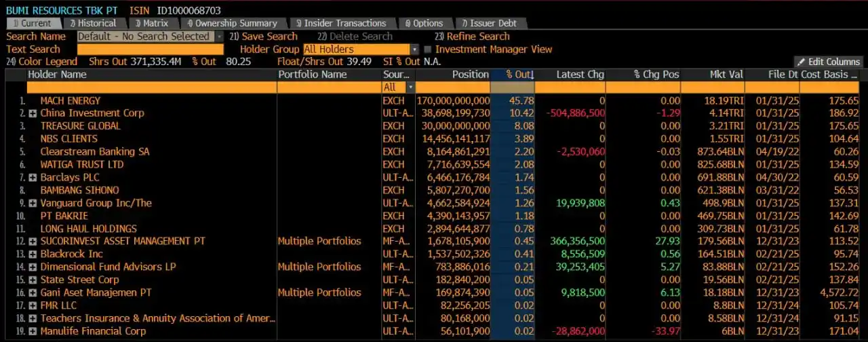The width and height of the screenshot is (868, 342).
Task: Sort by the Holder Name column header
Action: pos(57,75)
